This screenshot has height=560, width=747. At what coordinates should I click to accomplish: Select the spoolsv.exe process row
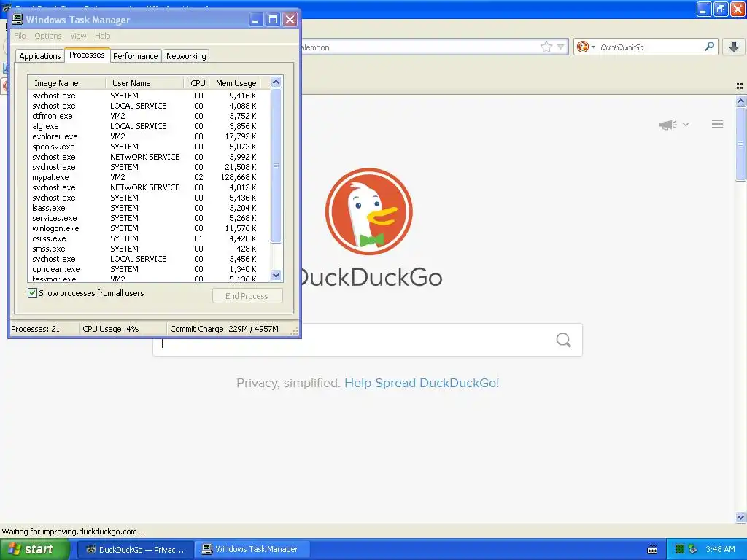click(x=149, y=147)
